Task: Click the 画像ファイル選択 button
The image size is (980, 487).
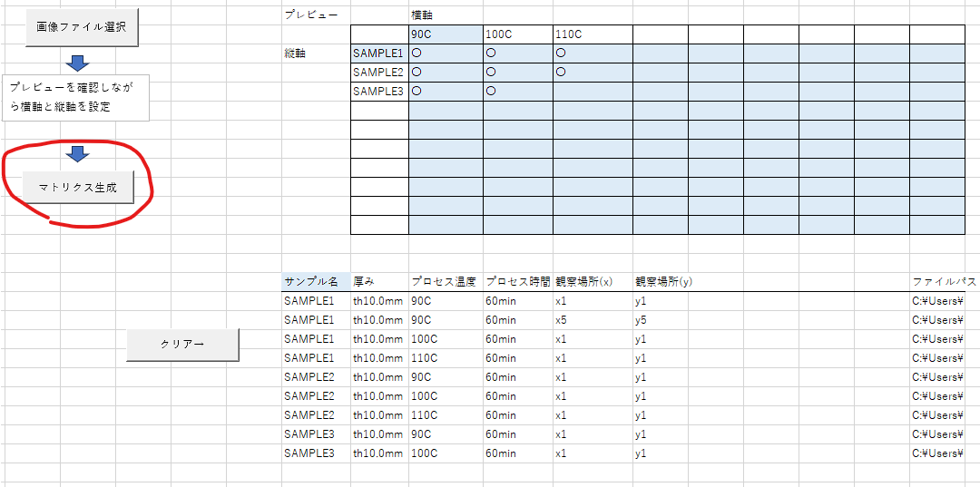Action: click(x=82, y=29)
